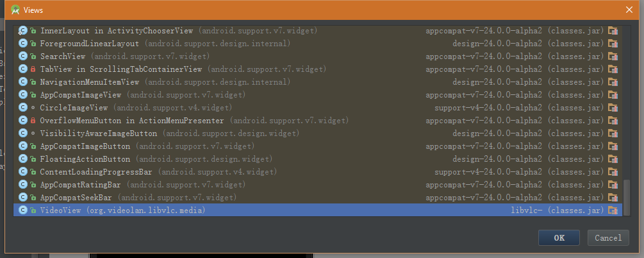Screen dimensions: 644x258
Task: Select TabView in ScrollingTabContainerView
Action: tap(318, 69)
